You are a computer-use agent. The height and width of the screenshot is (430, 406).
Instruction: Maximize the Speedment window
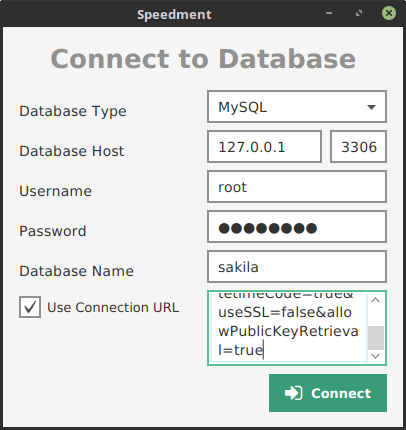359,13
